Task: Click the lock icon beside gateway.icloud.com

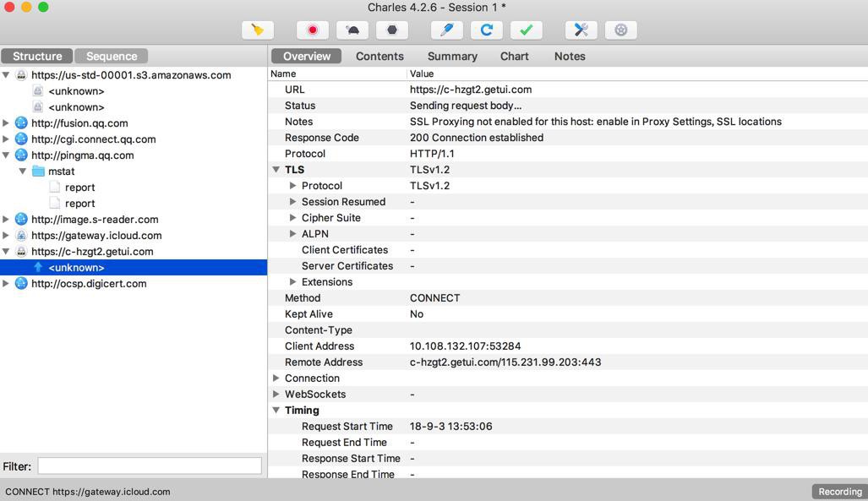Action: click(x=21, y=235)
